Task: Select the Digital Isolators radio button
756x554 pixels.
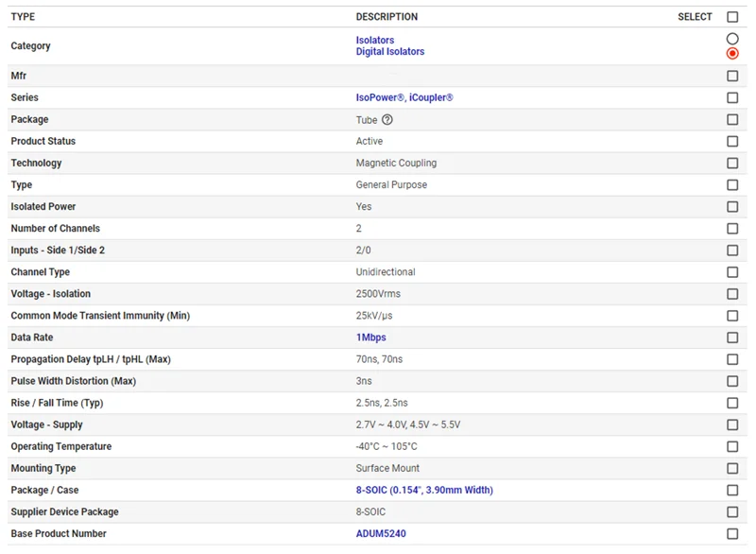Action: 731,54
